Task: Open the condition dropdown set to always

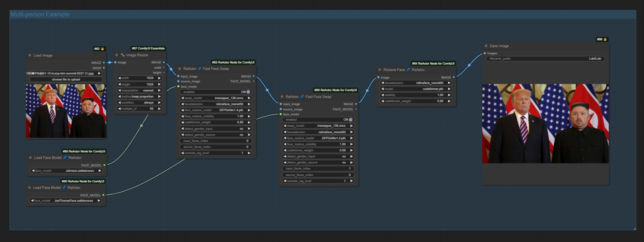Action: pyautogui.click(x=140, y=102)
